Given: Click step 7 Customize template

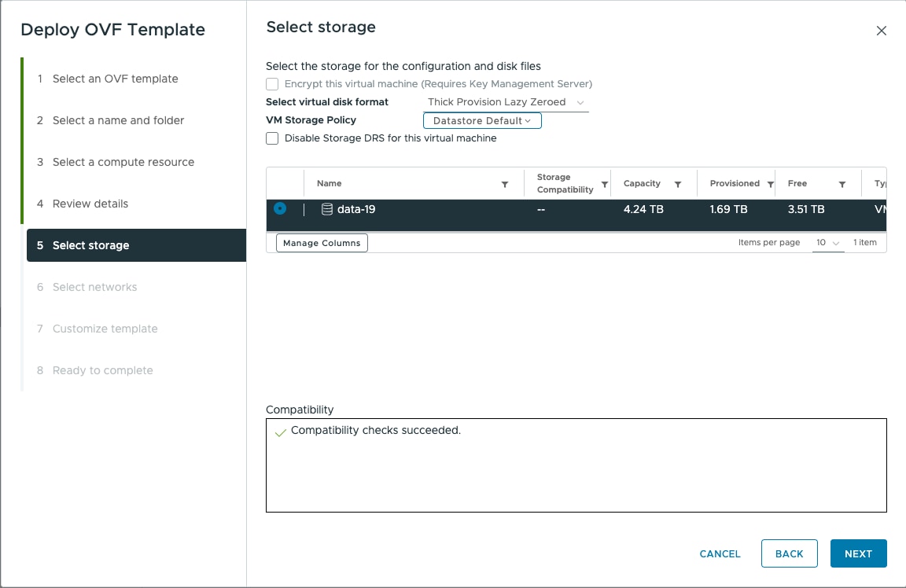Looking at the screenshot, I should click(105, 328).
